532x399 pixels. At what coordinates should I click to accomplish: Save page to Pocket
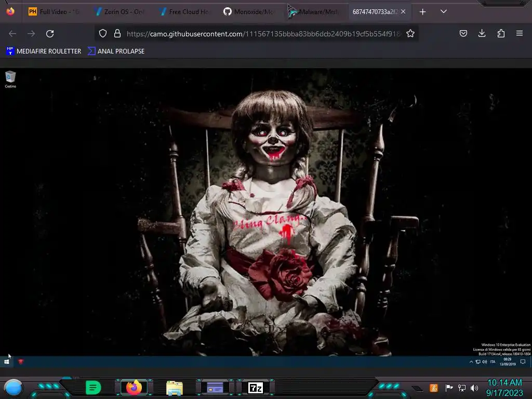(x=463, y=33)
